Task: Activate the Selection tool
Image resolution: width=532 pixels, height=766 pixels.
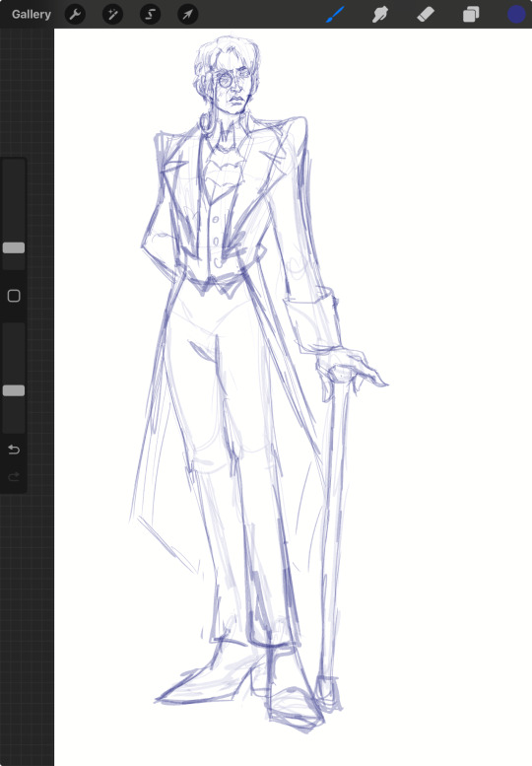Action: 151,14
